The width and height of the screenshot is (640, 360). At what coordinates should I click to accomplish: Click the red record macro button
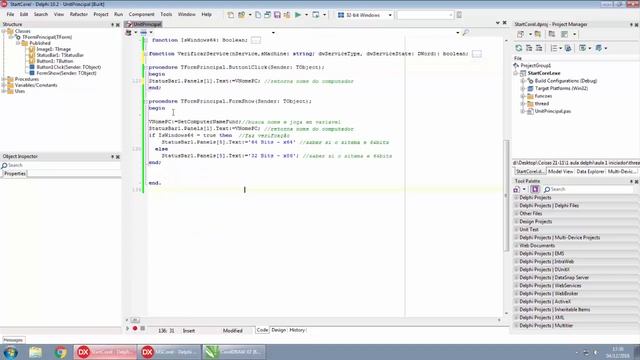135,329
